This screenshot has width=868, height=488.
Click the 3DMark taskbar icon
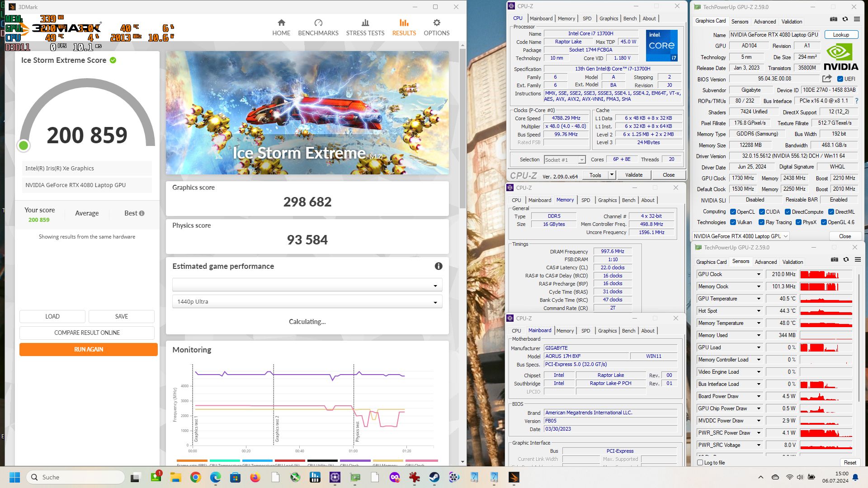coord(514,477)
